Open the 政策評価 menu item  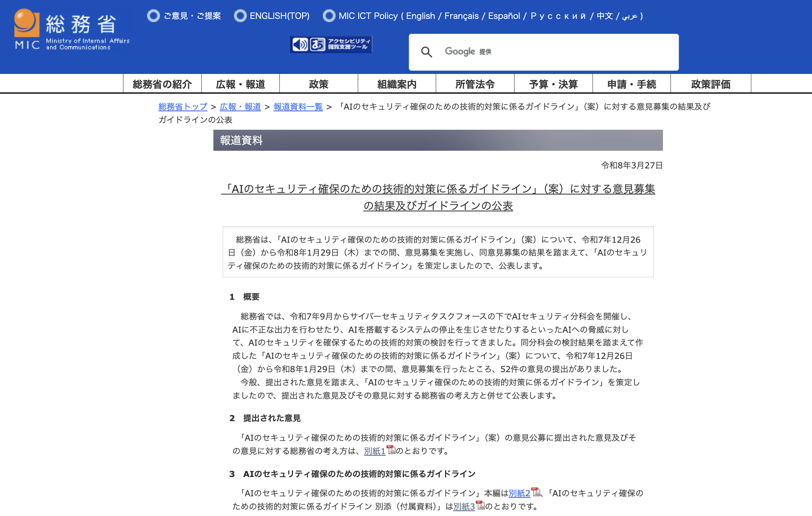pyautogui.click(x=710, y=84)
